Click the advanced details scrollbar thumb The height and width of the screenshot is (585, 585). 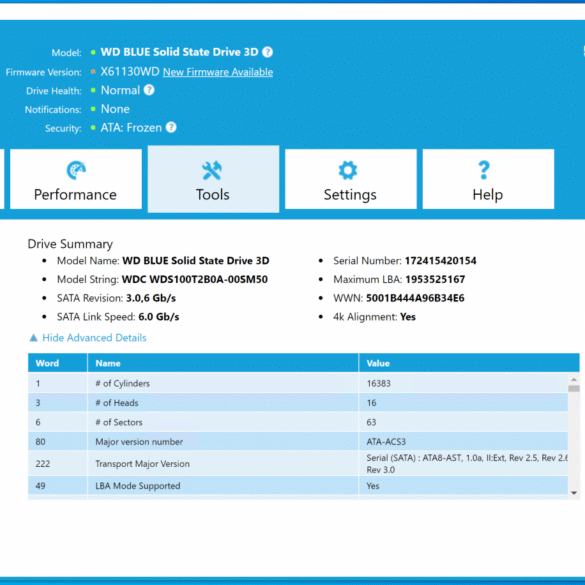pos(574,388)
